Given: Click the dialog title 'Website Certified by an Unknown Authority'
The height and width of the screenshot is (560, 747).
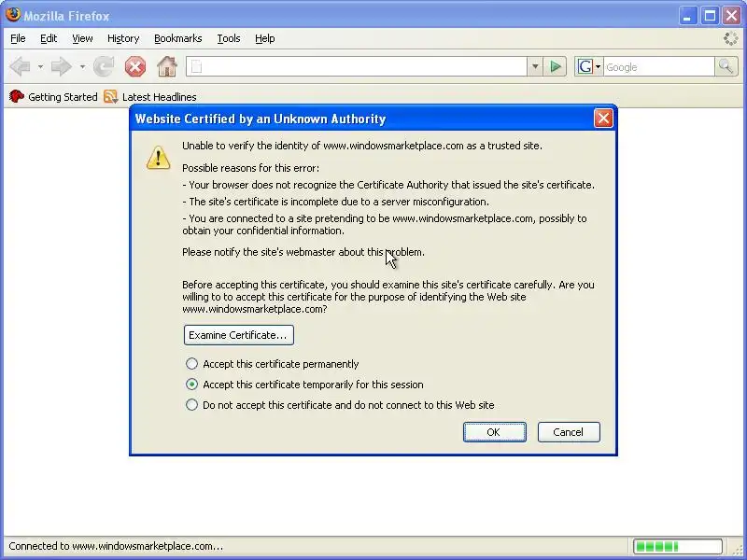Looking at the screenshot, I should pyautogui.click(x=261, y=119).
